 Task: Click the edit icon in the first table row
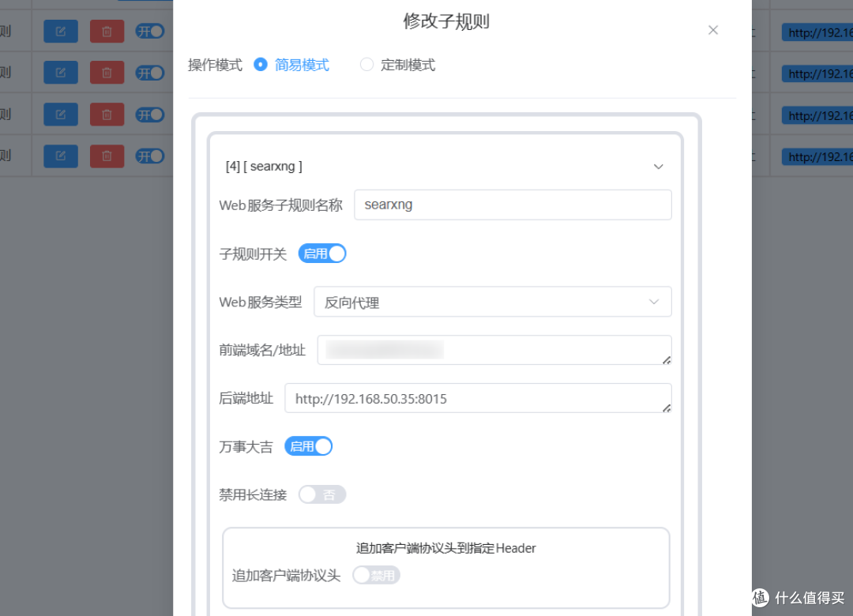[61, 31]
